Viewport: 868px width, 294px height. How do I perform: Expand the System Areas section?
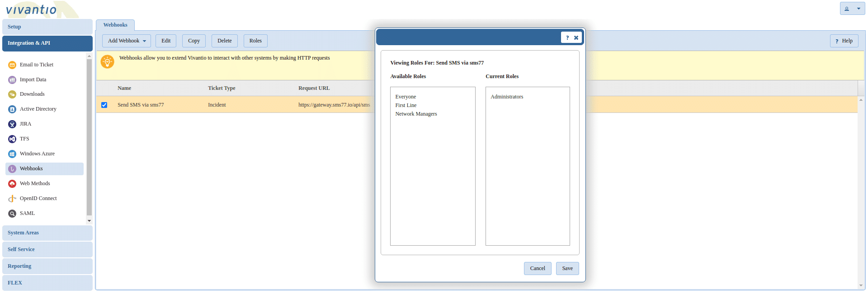point(47,233)
